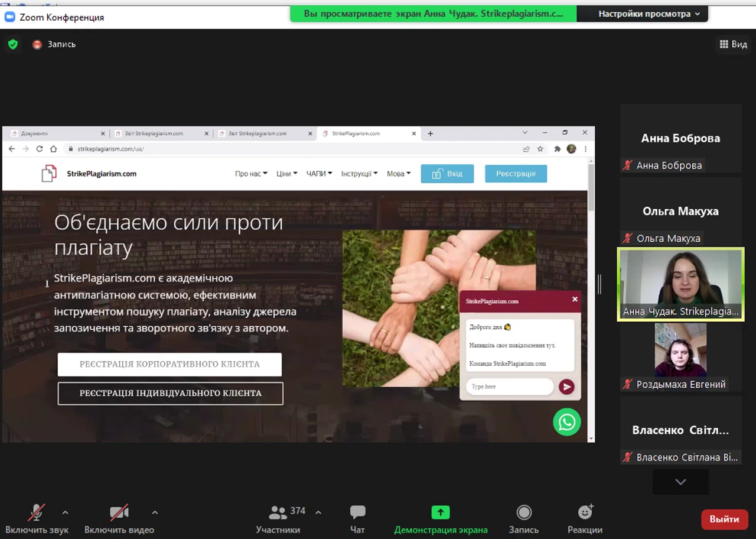Open browser extensions puzzle icon

coord(557,149)
